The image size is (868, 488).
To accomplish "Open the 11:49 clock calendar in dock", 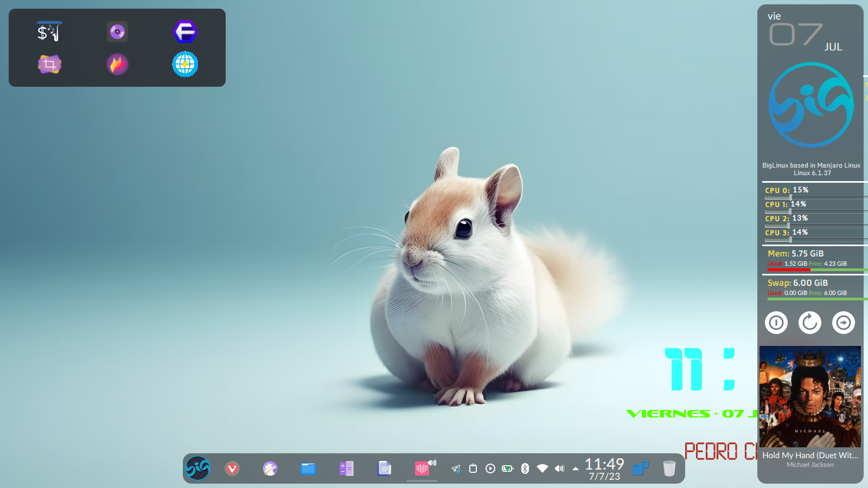I will coord(604,468).
